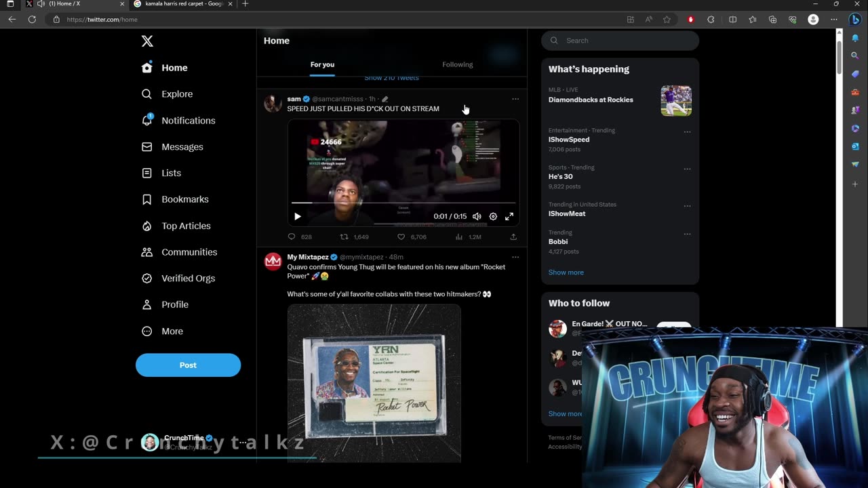Open more options on sam's tweet
868x488 pixels.
(x=515, y=99)
